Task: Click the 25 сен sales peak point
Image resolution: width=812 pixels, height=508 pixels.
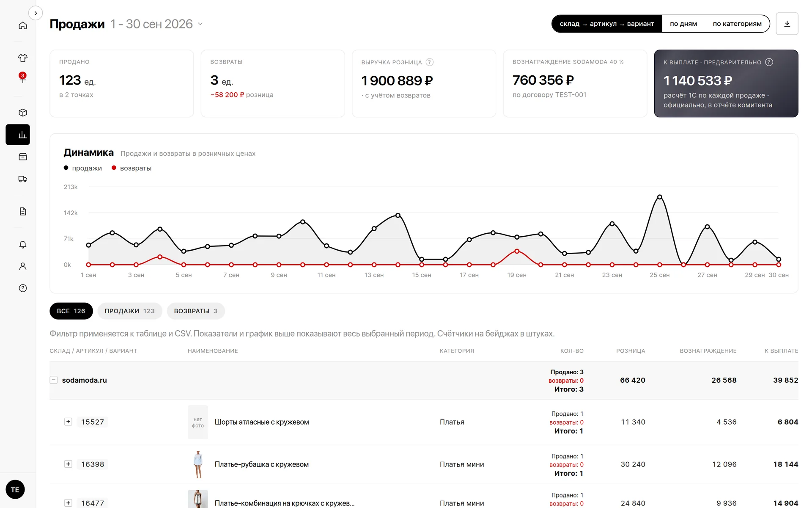Action: [x=660, y=197]
